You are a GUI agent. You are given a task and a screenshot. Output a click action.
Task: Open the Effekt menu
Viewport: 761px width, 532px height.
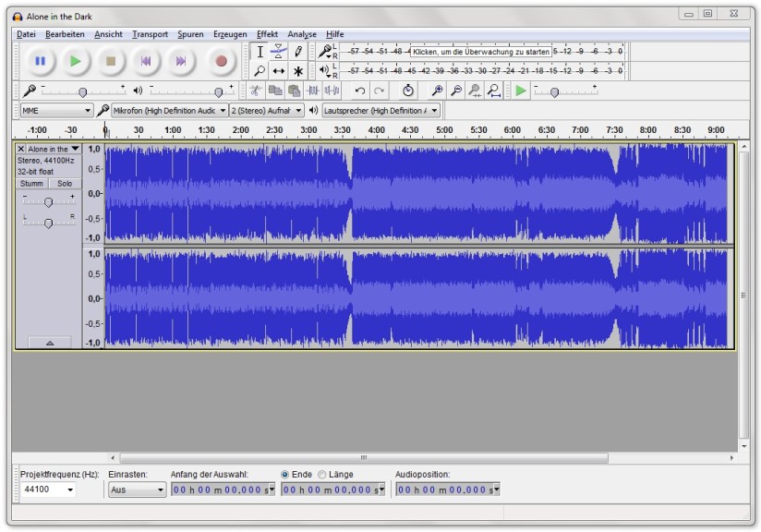267,33
